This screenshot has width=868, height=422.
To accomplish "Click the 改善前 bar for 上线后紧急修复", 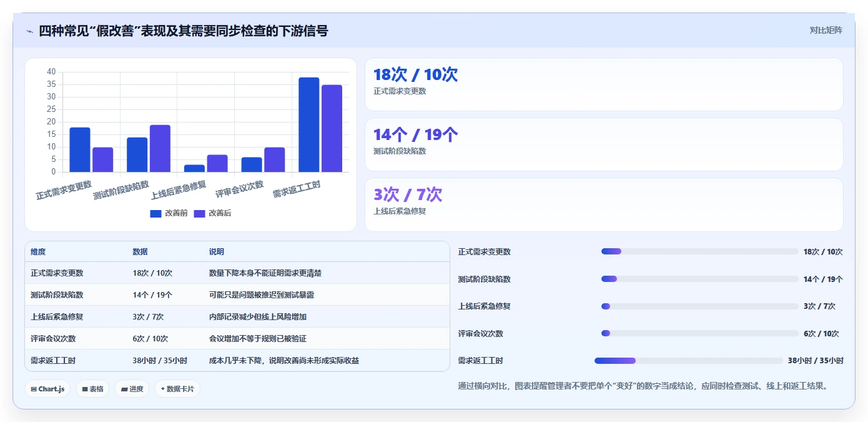I will click(x=194, y=168).
